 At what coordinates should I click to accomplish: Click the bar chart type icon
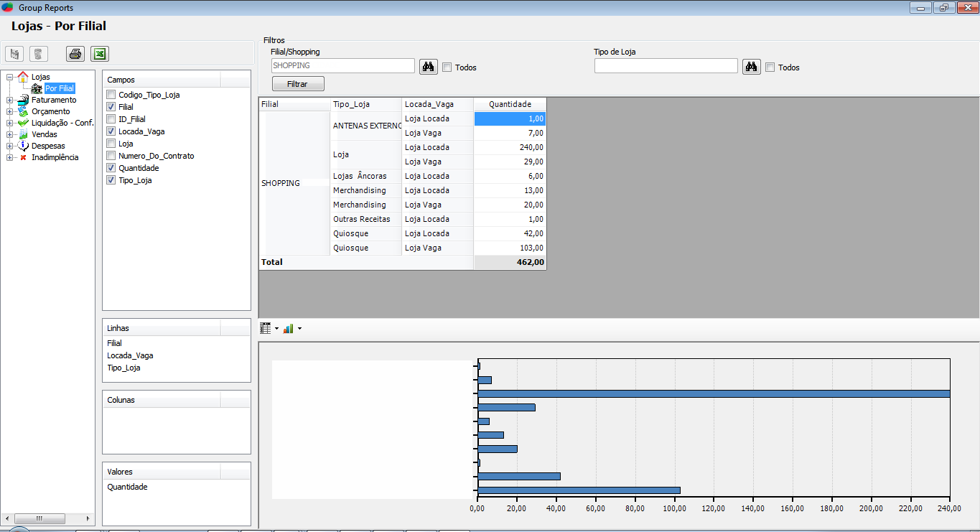289,328
